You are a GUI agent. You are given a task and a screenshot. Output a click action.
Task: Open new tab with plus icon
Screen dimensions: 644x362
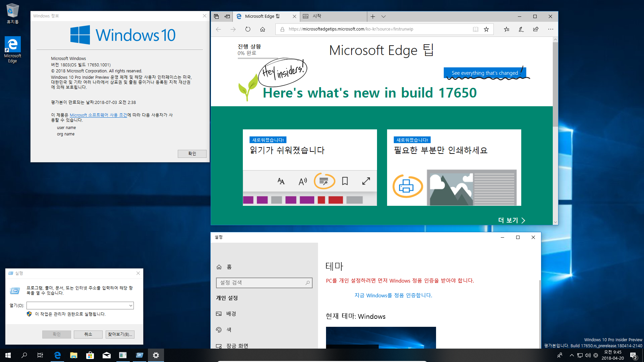(373, 16)
